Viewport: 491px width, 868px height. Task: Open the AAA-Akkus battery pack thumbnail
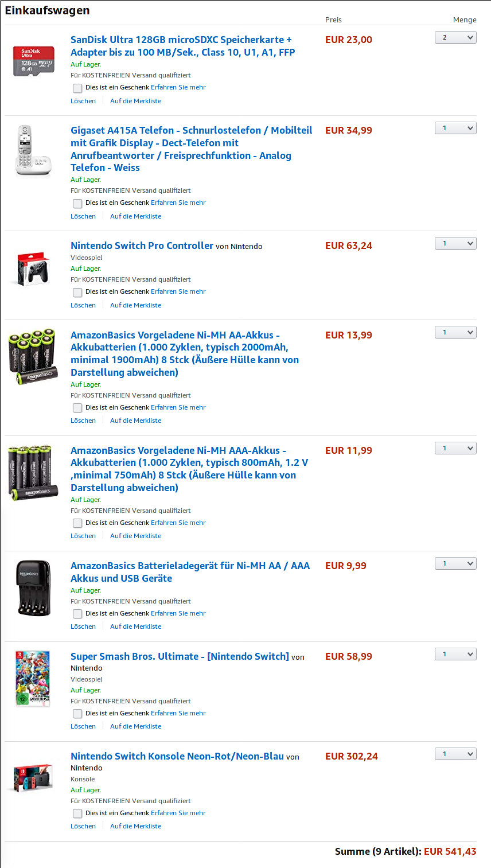coord(33,472)
